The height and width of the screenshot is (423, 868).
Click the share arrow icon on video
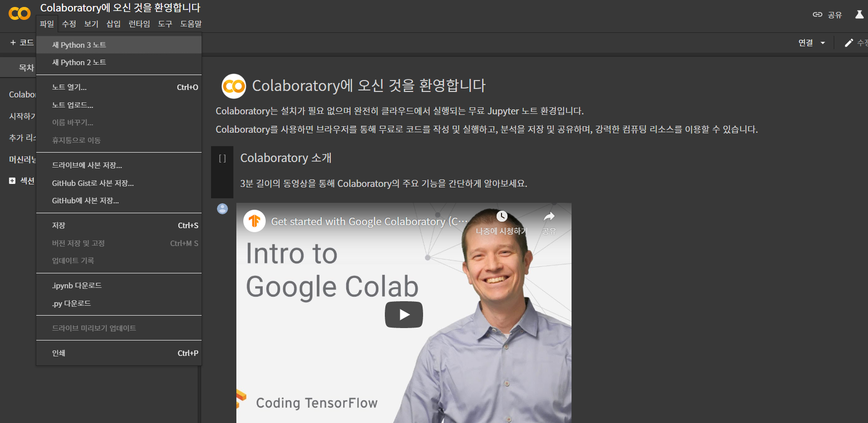pos(549,216)
